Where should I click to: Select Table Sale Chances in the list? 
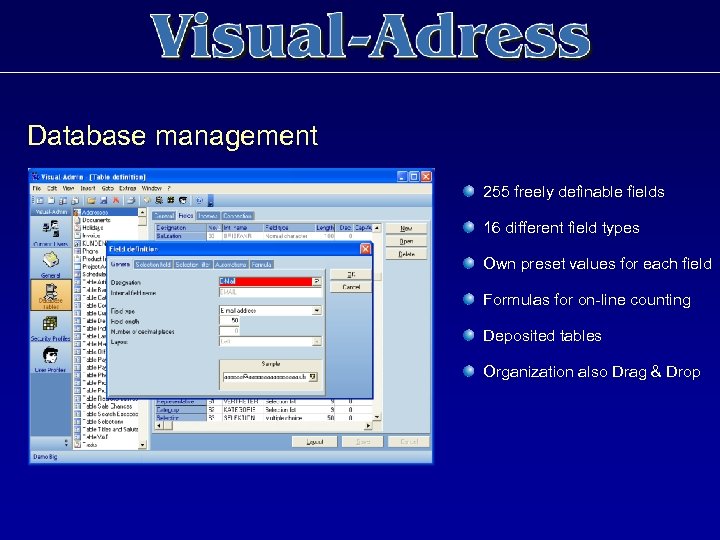click(x=108, y=406)
